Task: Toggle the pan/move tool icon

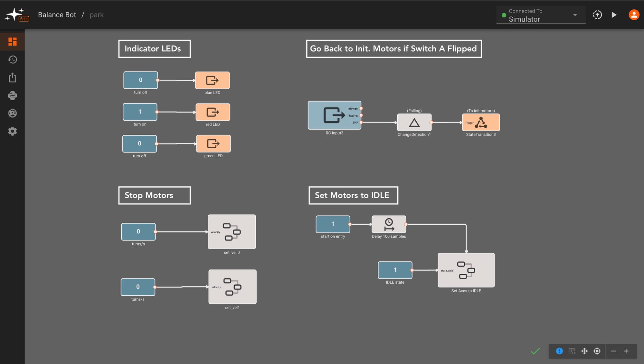Action: (584, 351)
